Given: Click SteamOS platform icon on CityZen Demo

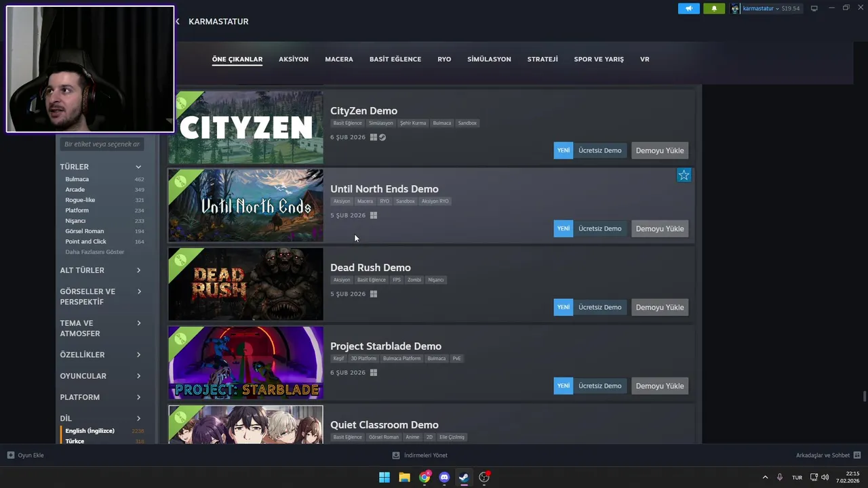Looking at the screenshot, I should (382, 138).
